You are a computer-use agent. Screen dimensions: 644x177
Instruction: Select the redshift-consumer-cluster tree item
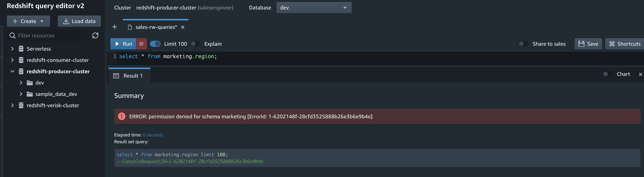tap(57, 60)
